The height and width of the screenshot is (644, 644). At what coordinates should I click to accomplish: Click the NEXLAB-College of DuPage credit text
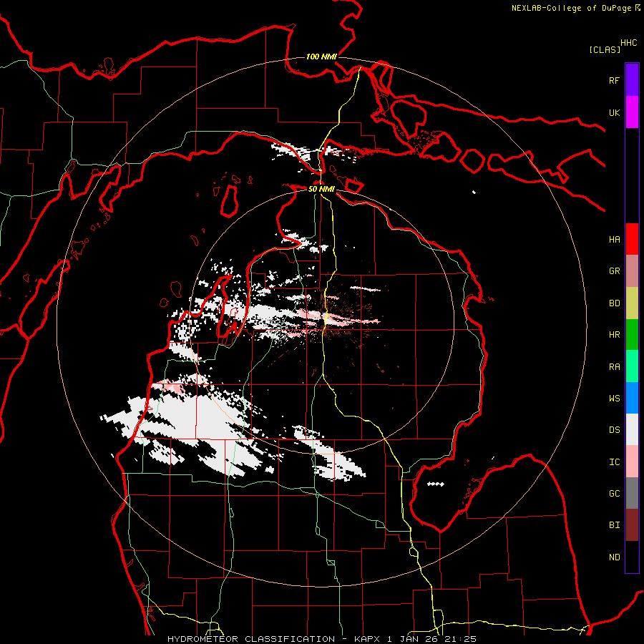point(572,8)
